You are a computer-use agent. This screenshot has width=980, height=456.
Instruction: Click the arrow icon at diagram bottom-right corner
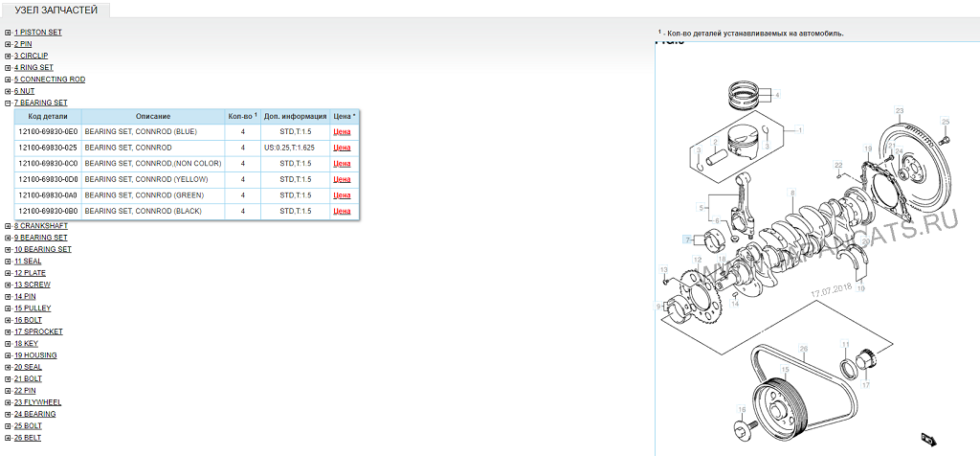point(927,439)
